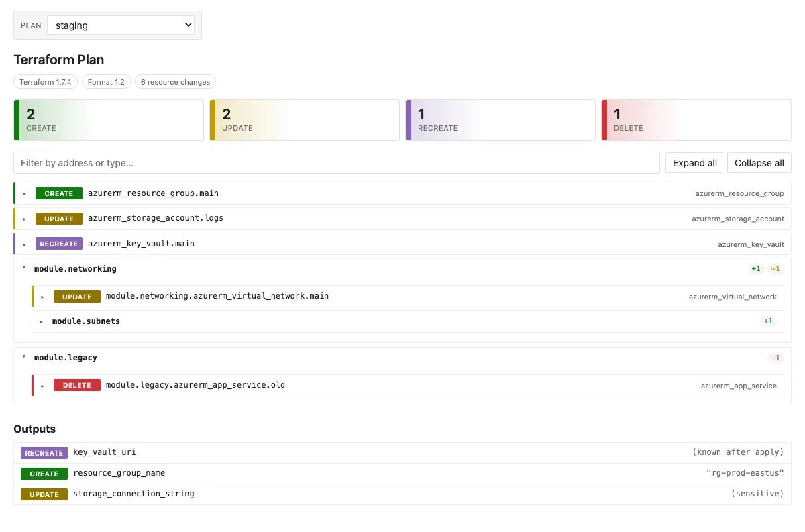Screen dimensions: 805x532
Task: Select the CREATE summary card
Action: tap(109, 120)
